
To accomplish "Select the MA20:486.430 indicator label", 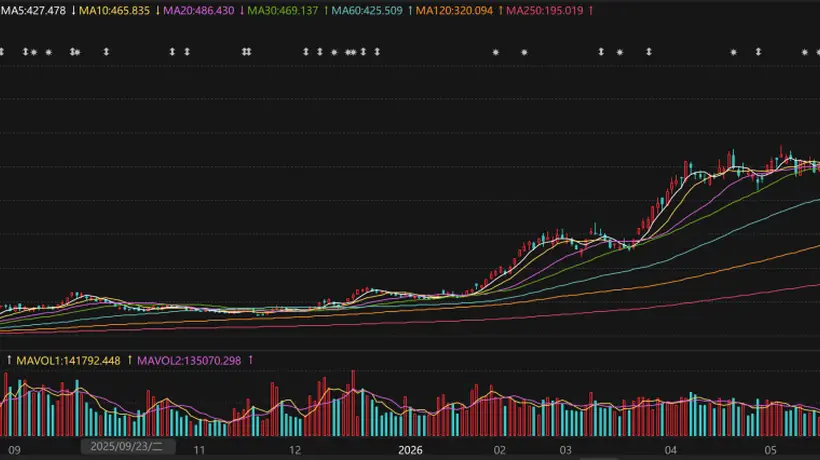I will click(x=199, y=10).
